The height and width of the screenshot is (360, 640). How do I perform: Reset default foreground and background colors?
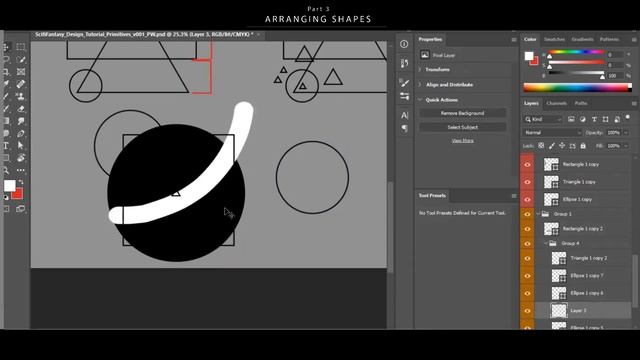coord(6,198)
